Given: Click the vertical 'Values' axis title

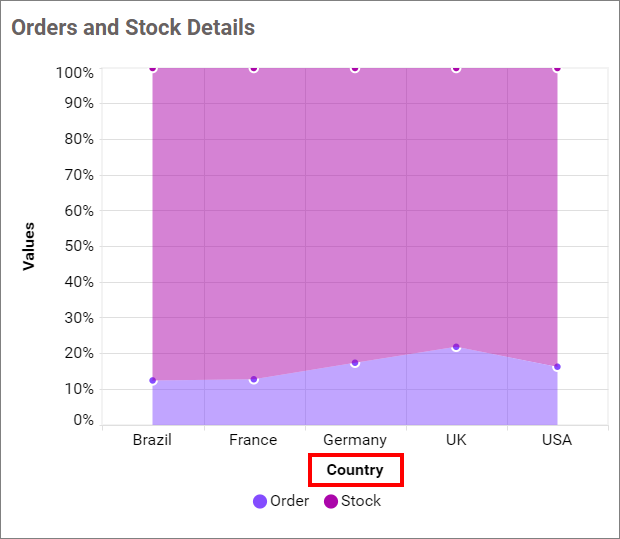Looking at the screenshot, I should (x=29, y=246).
